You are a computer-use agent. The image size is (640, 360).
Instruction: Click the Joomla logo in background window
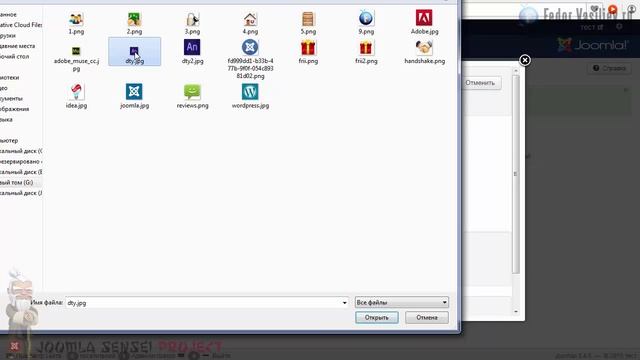593,45
